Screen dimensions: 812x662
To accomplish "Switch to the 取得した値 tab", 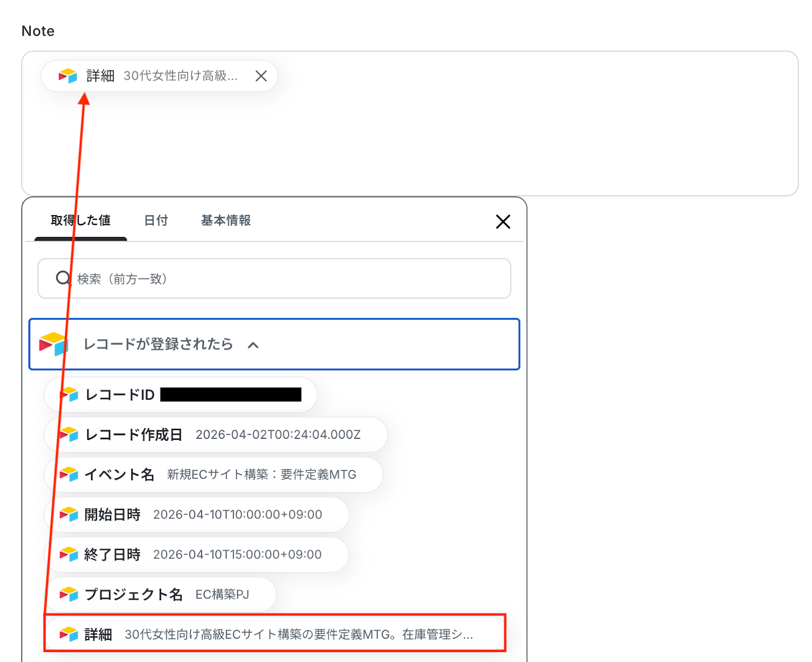I will tap(81, 221).
